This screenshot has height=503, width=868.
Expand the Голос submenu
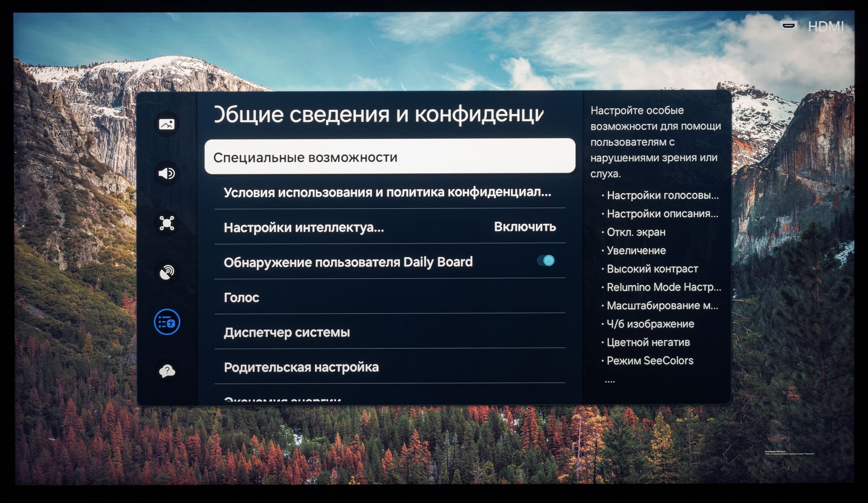point(242,297)
